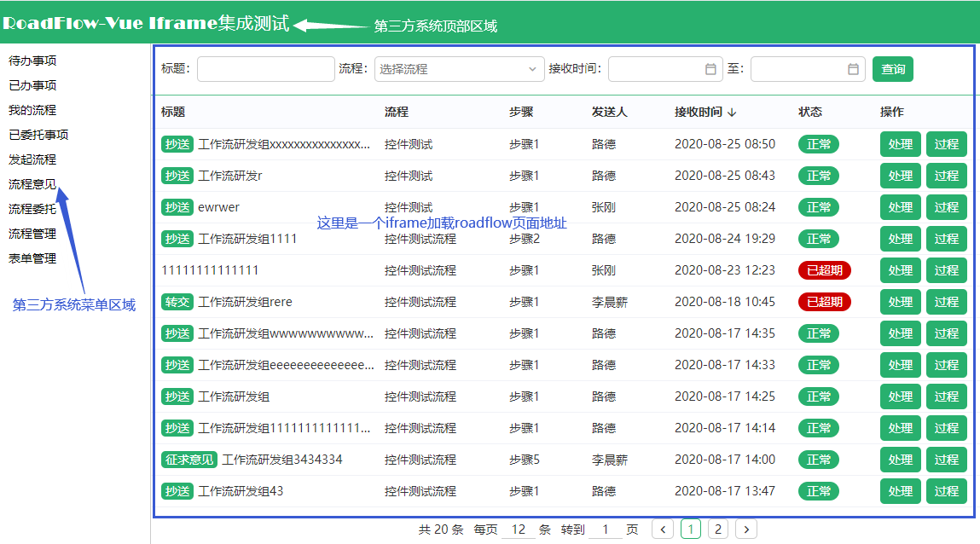
Task: Click 处理 for the 08-17 14:25 row
Action: (x=901, y=396)
